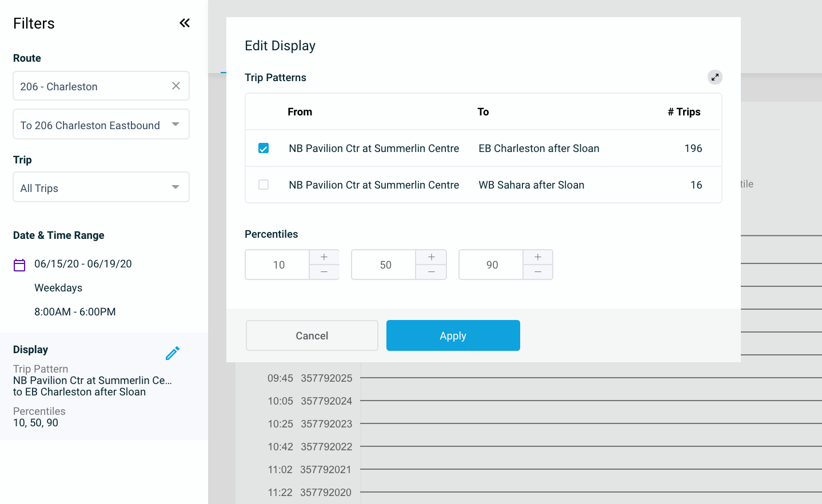Increase the 10th percentile value
The width and height of the screenshot is (822, 504).
tap(324, 257)
